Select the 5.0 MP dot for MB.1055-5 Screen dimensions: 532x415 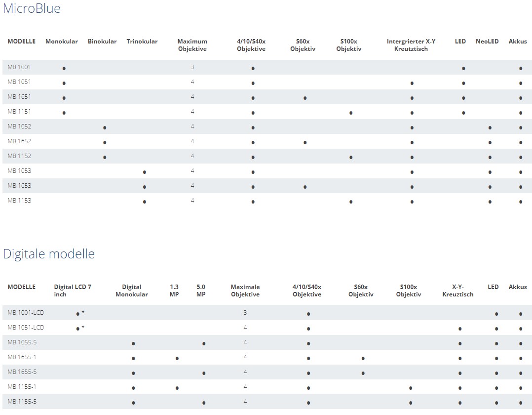click(203, 343)
